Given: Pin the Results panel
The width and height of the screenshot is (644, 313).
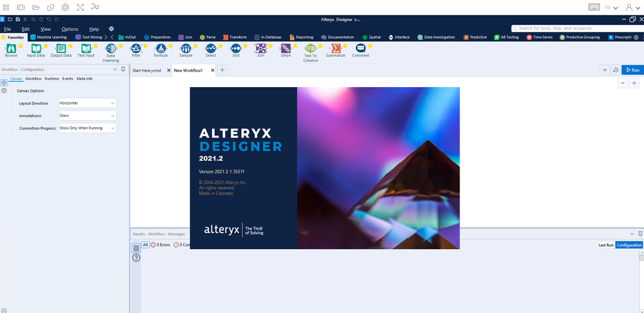Looking at the screenshot, I should [640, 234].
